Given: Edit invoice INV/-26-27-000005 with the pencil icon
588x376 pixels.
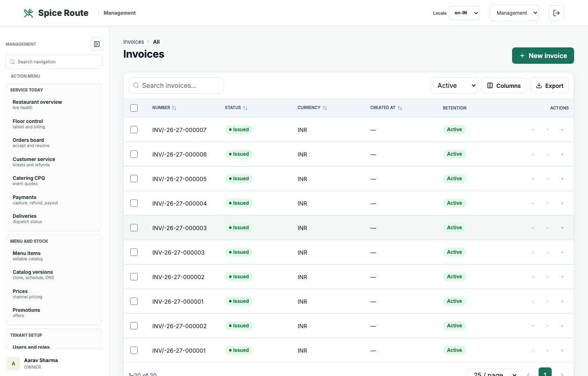Looking at the screenshot, I should point(548,179).
